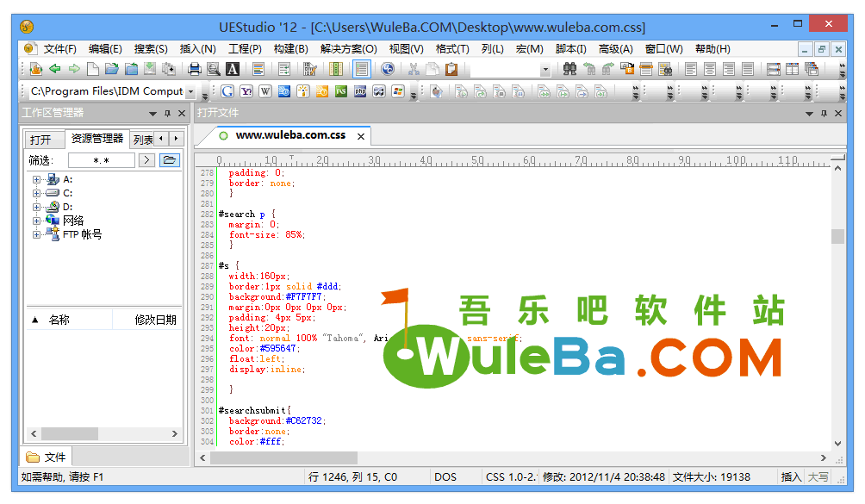Screen dimensions: 865x504
Task: Apply the filter with the > button
Action: click(146, 160)
